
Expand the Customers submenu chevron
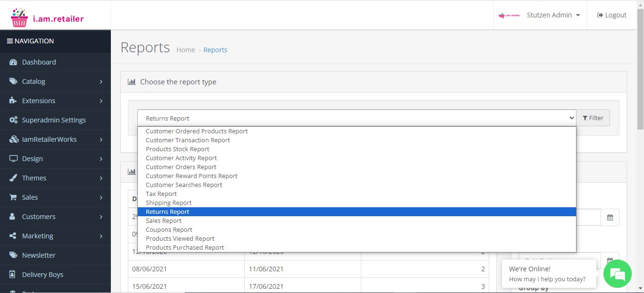click(101, 217)
